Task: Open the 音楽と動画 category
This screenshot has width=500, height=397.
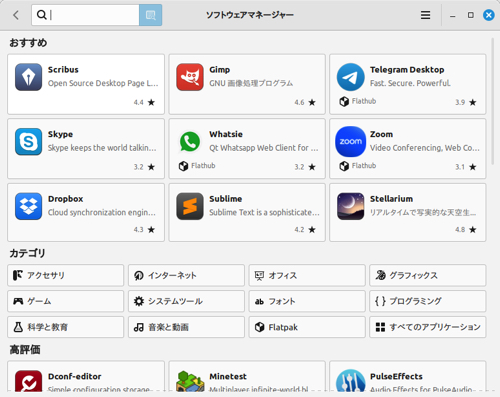Action: pyautogui.click(x=186, y=327)
